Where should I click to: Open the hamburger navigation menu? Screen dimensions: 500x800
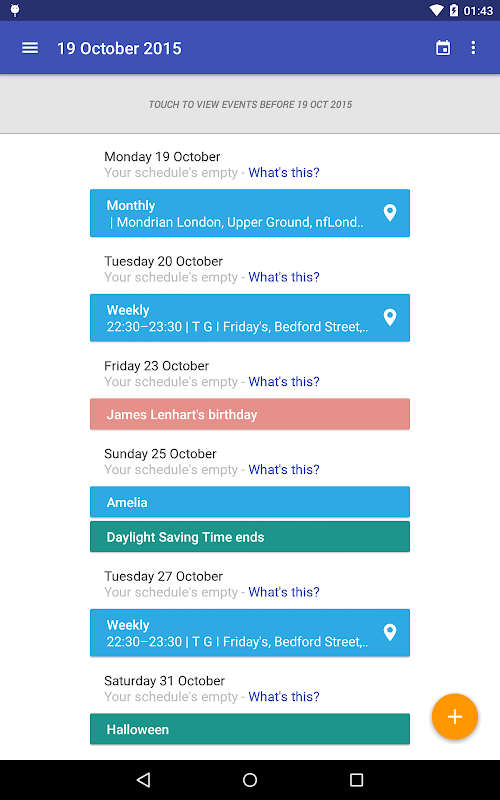coord(30,48)
